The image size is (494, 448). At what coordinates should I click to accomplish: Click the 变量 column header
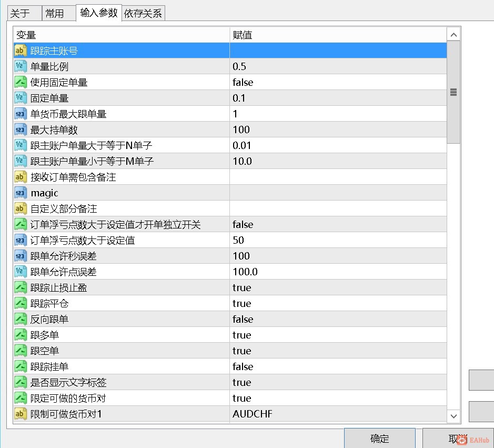[122, 35]
